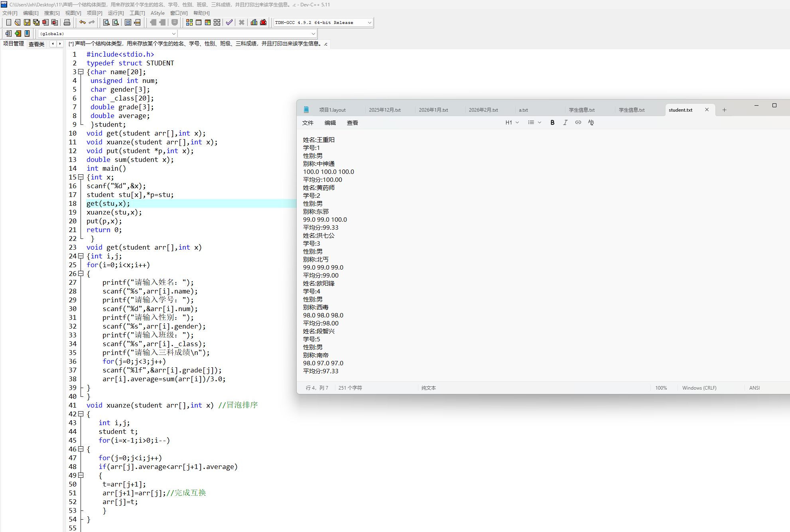Collapse the fold marker at line 15
The width and height of the screenshot is (790, 532).
tap(81, 177)
